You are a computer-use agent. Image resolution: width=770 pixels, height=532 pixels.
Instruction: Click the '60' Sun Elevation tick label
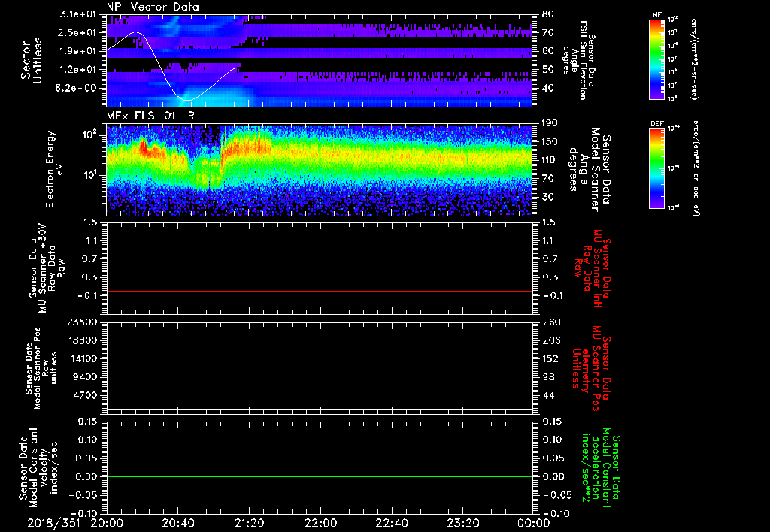click(547, 51)
